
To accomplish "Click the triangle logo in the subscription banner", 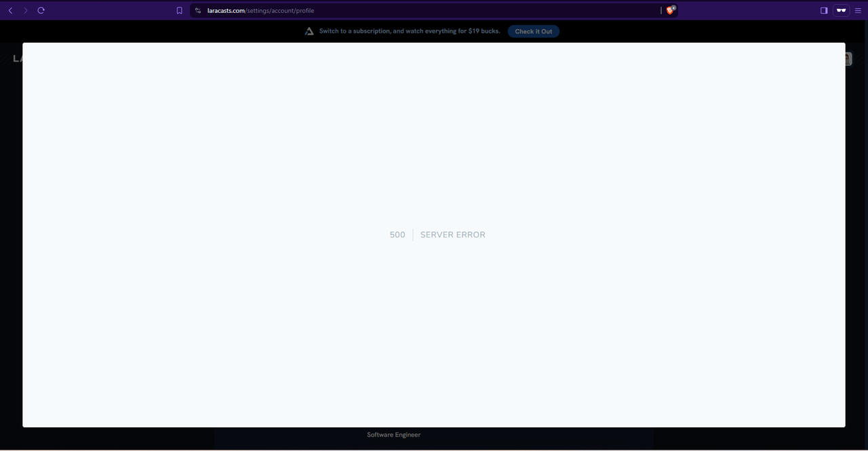I will [x=309, y=31].
